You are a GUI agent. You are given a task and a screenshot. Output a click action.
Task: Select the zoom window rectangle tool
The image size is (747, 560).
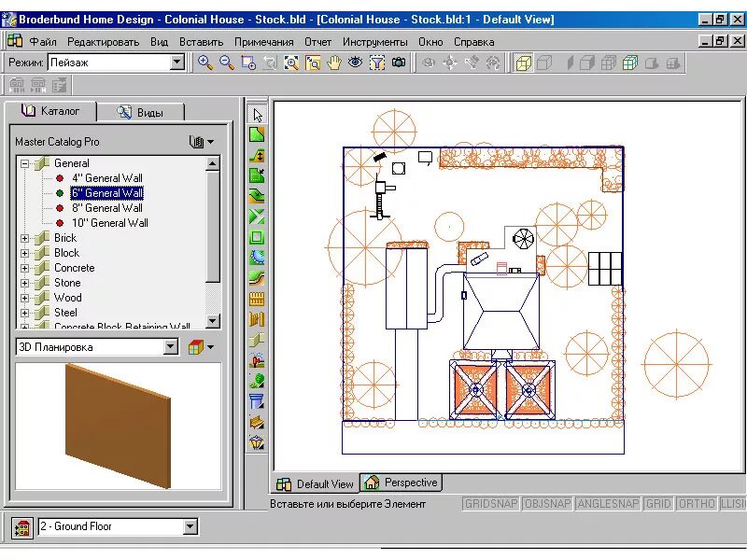[x=248, y=63]
